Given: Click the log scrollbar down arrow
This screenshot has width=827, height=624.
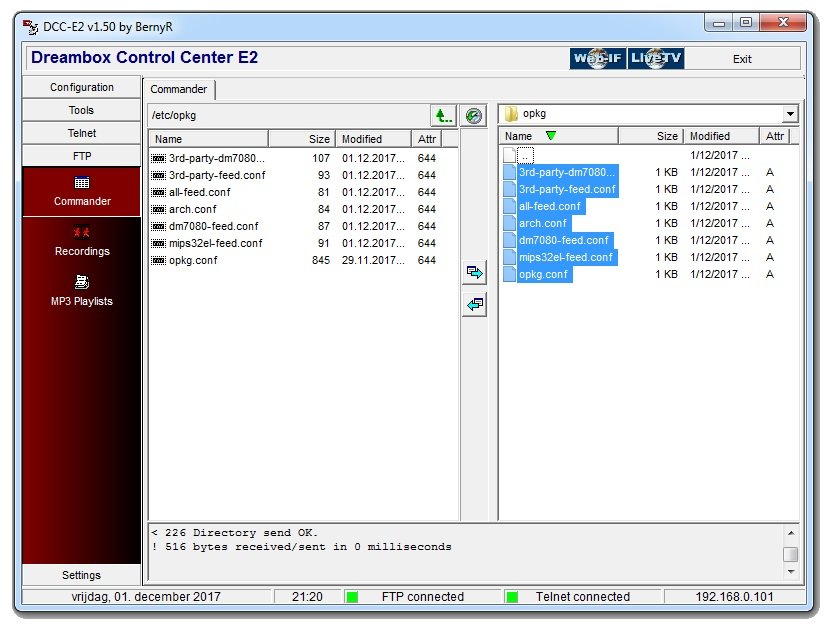Looking at the screenshot, I should click(x=791, y=572).
